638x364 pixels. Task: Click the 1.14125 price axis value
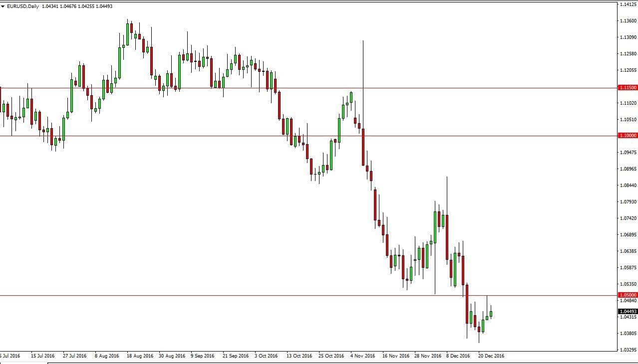[x=628, y=4]
